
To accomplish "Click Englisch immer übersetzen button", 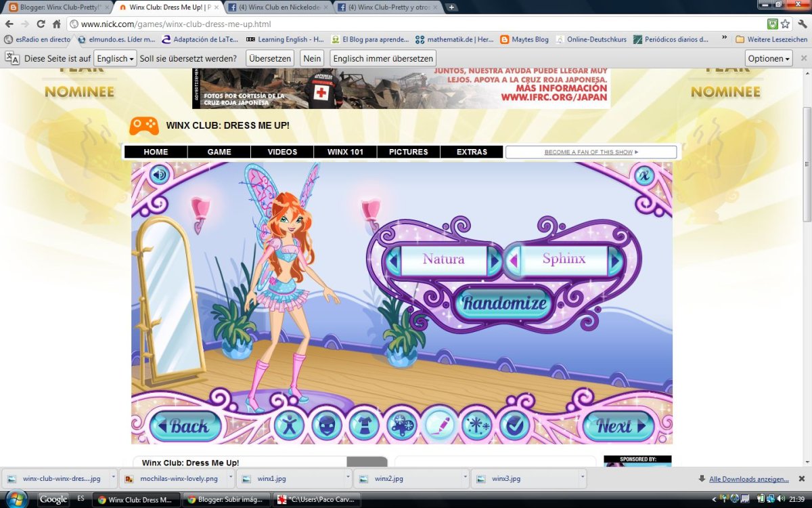I will coord(383,58).
